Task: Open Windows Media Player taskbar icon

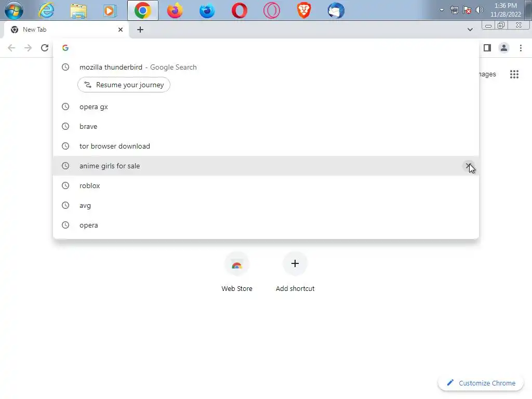Action: (110, 10)
